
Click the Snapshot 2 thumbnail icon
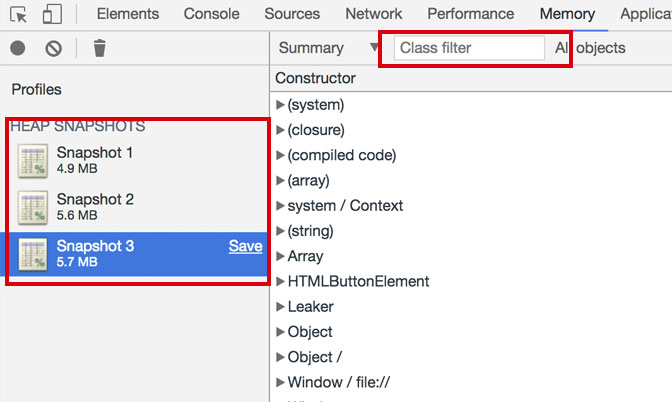[x=34, y=206]
